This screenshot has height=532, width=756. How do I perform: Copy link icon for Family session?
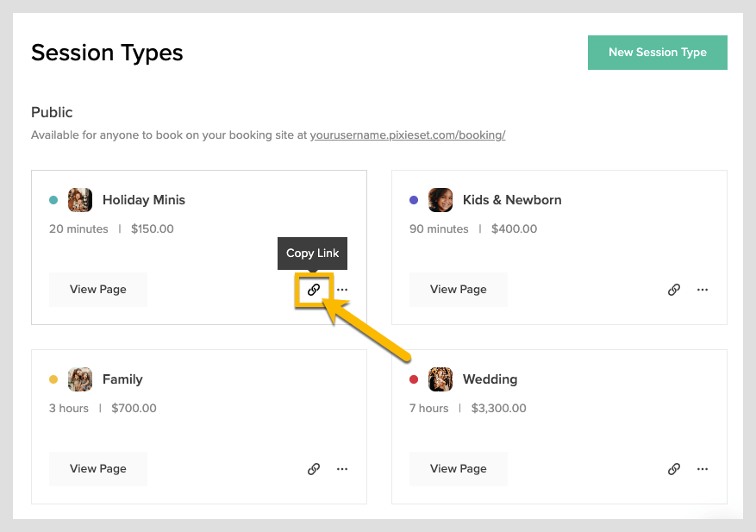314,469
